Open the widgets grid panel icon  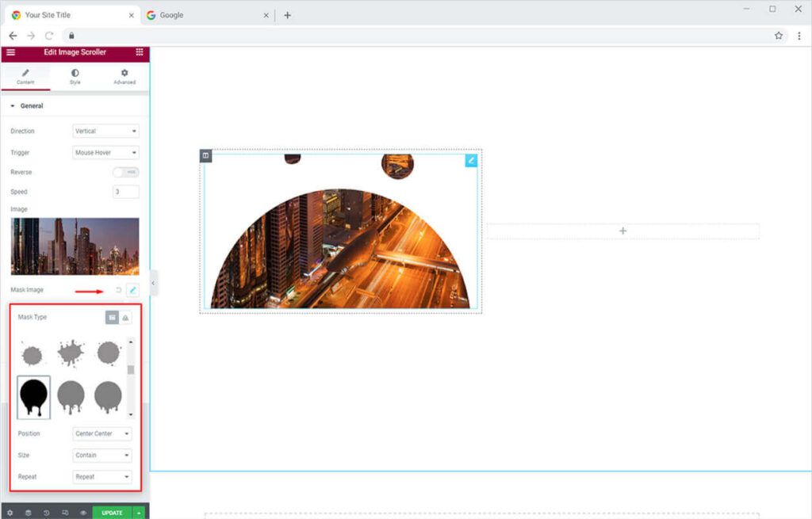click(140, 52)
